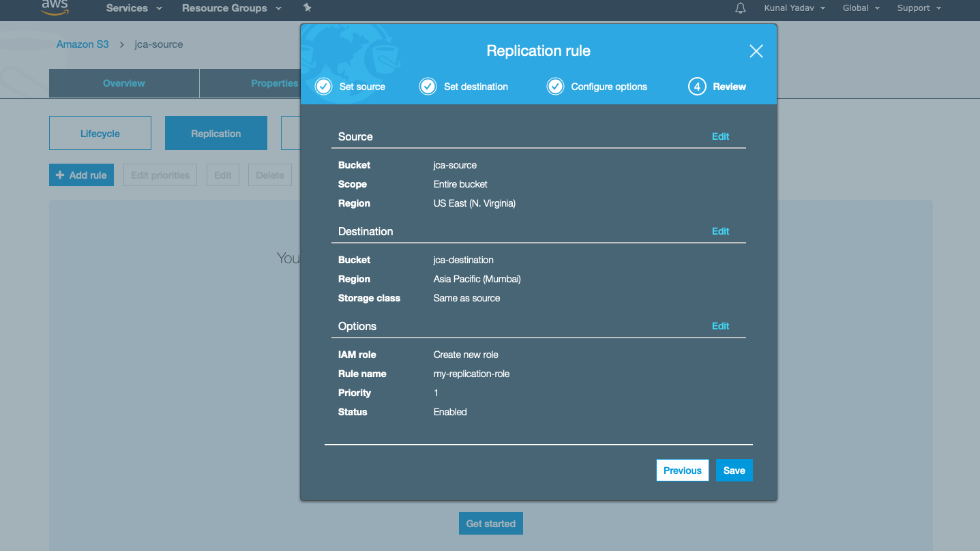The image size is (980, 551).
Task: Click the region value Asia Pacific (Mumbai)
Action: [x=477, y=279]
